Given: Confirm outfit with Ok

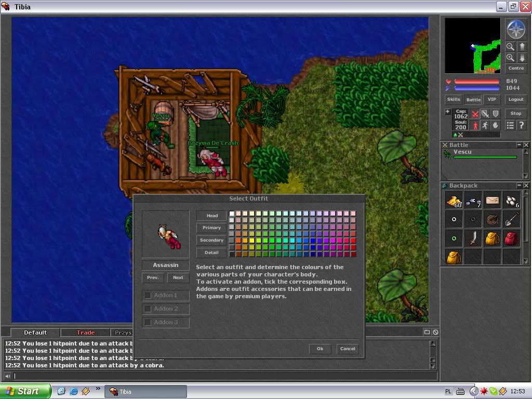Looking at the screenshot, I should 320,349.
